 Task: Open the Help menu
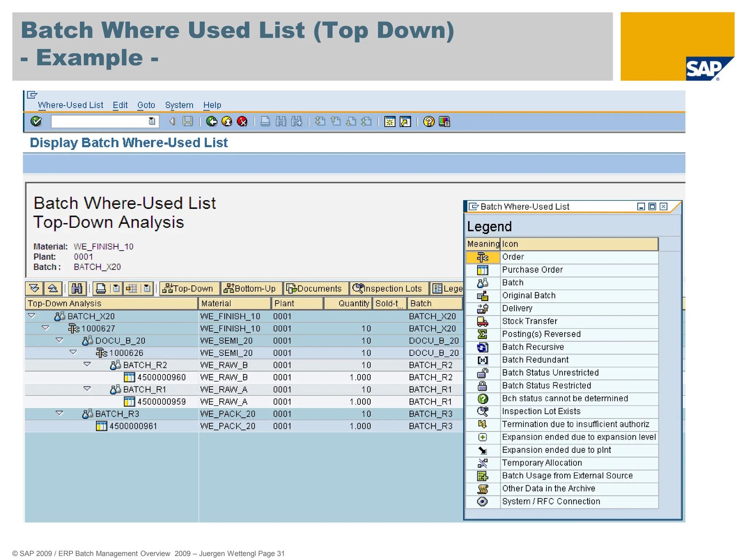[212, 105]
